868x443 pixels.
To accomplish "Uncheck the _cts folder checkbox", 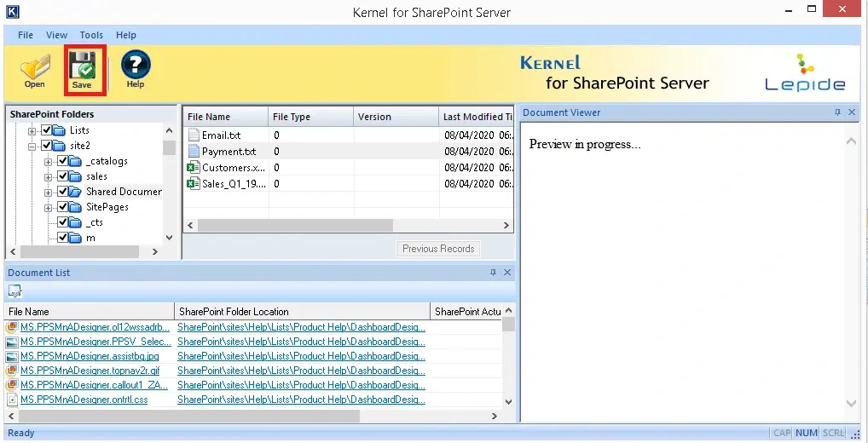I will [x=62, y=222].
